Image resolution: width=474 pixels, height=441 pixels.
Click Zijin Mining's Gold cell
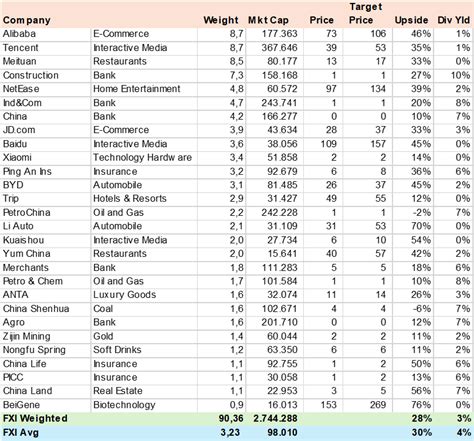pos(144,336)
